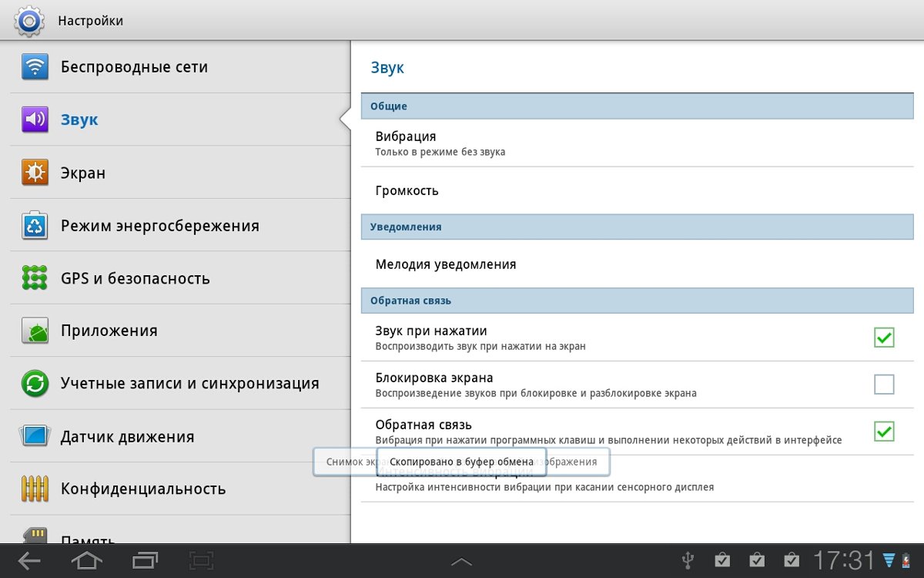Enable Блокировка экрана sound checkbox
The width and height of the screenshot is (924, 578).
[x=884, y=385]
